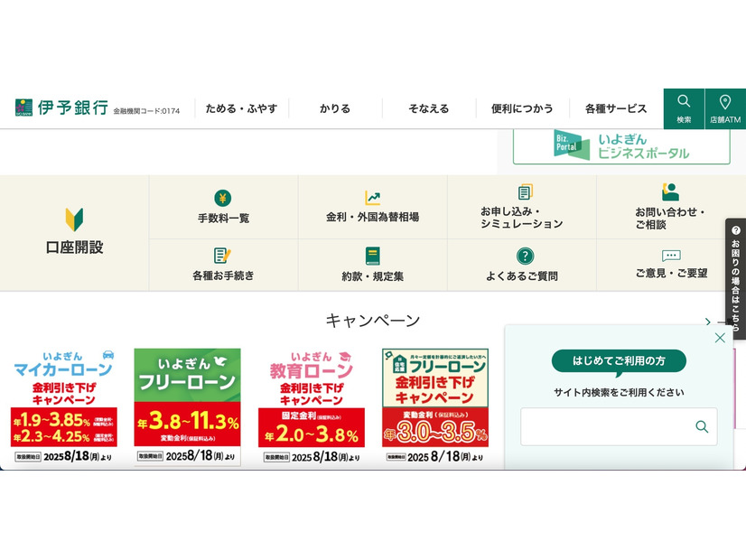This screenshot has width=746, height=560.
Task: Click the magnifier inside the site search box
Action: 704,426
